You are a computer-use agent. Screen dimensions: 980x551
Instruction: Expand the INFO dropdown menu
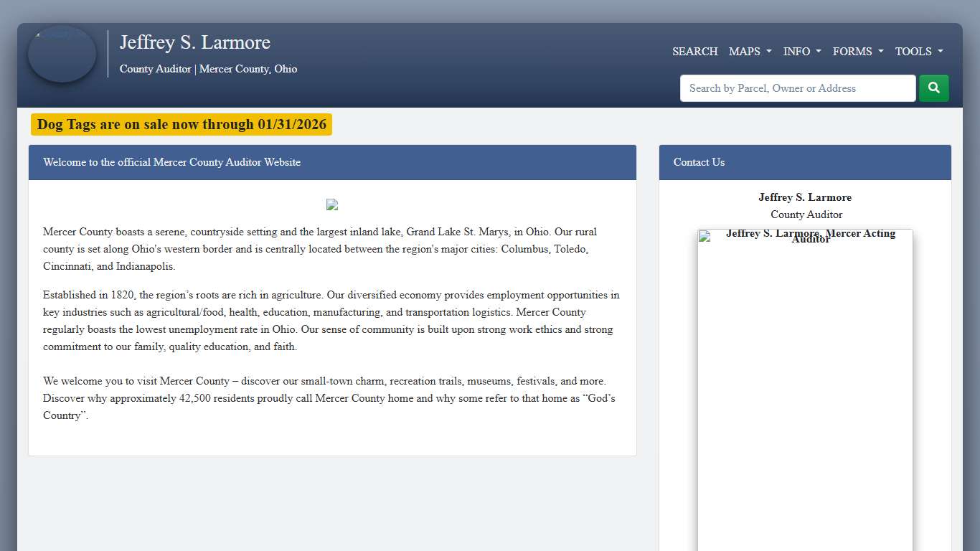coord(801,52)
